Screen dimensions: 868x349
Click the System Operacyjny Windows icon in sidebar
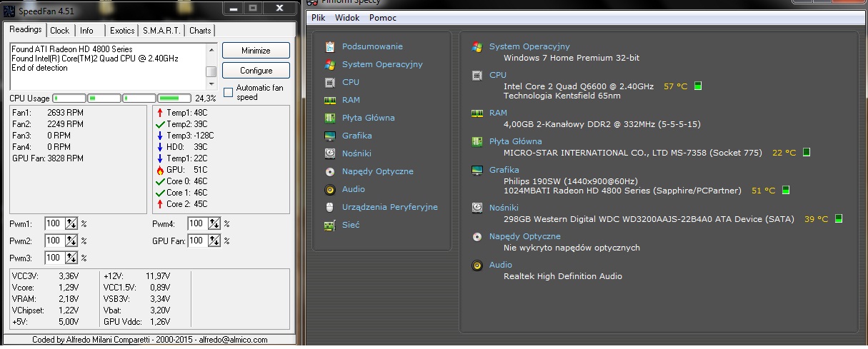[x=329, y=64]
